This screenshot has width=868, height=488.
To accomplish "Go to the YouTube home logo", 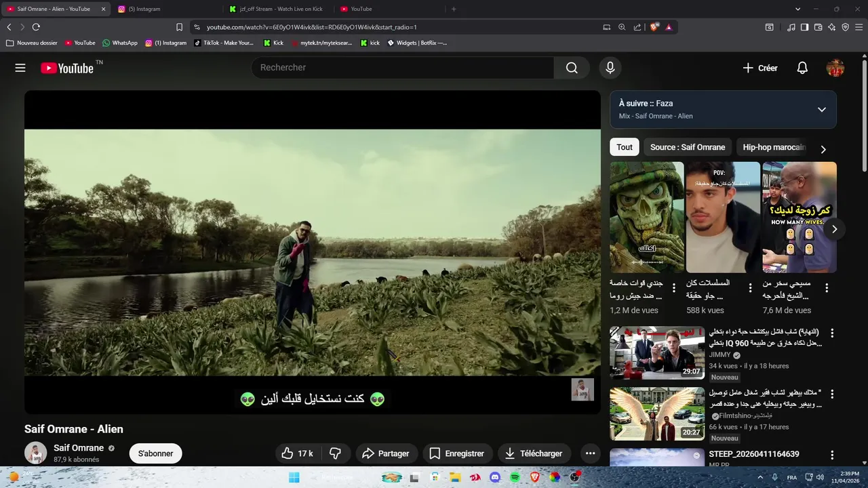I will click(67, 68).
